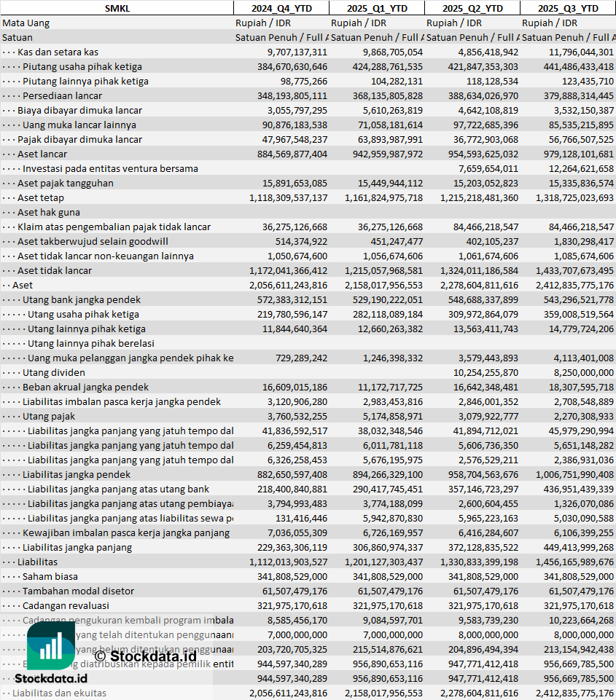Select cell value 5,610,263,819

[x=393, y=110]
